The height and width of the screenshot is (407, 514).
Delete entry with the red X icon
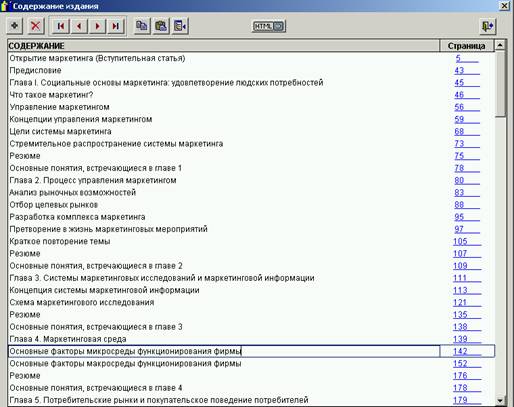(x=36, y=26)
